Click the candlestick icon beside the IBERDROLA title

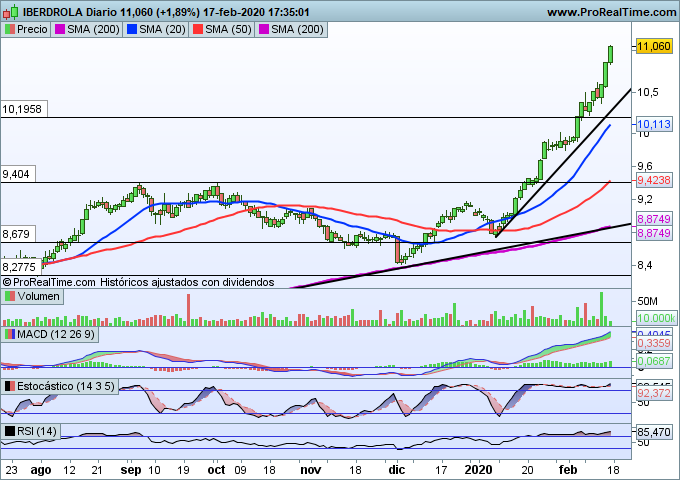click(10, 12)
